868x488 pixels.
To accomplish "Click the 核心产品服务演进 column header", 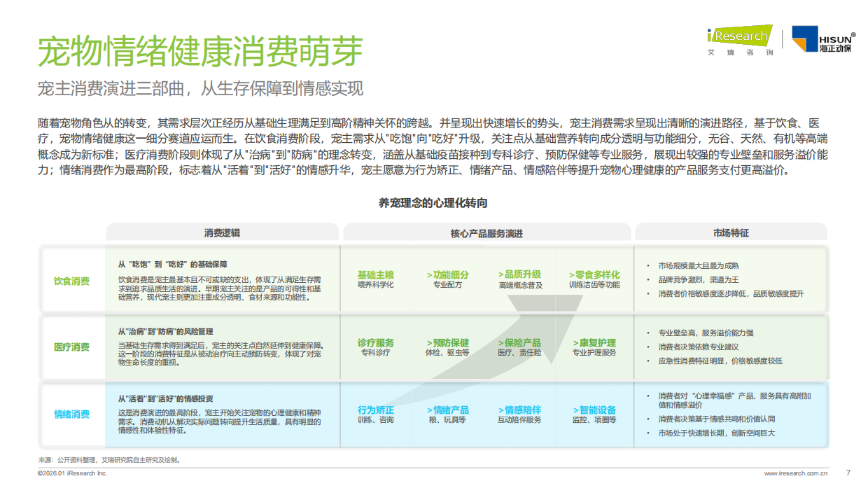I will 486,233.
